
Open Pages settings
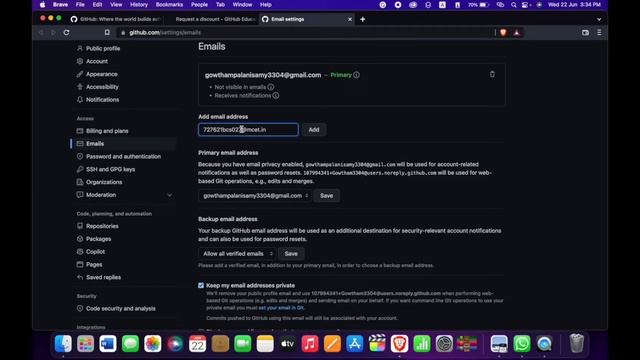[x=94, y=264]
